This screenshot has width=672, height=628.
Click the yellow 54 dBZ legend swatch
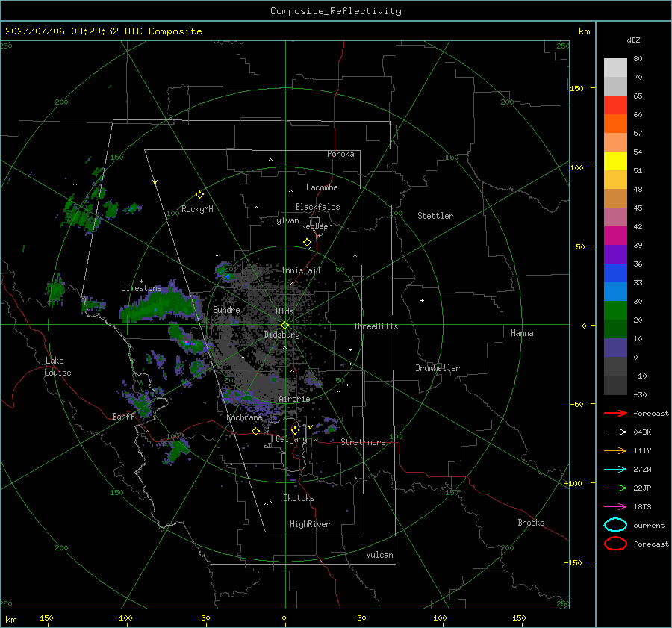(615, 161)
